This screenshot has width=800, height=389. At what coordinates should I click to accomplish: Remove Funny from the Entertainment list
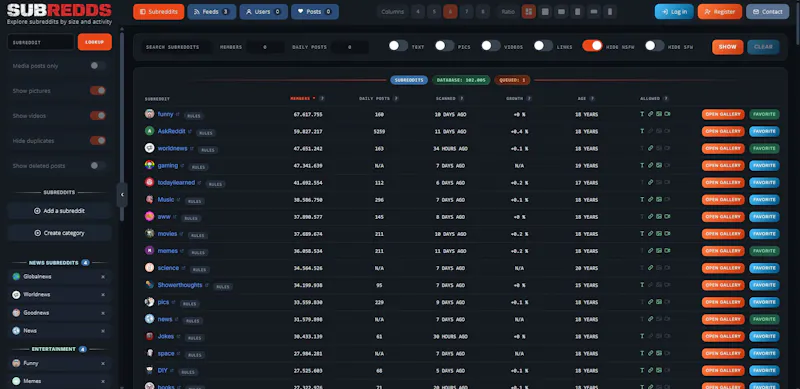click(x=103, y=363)
